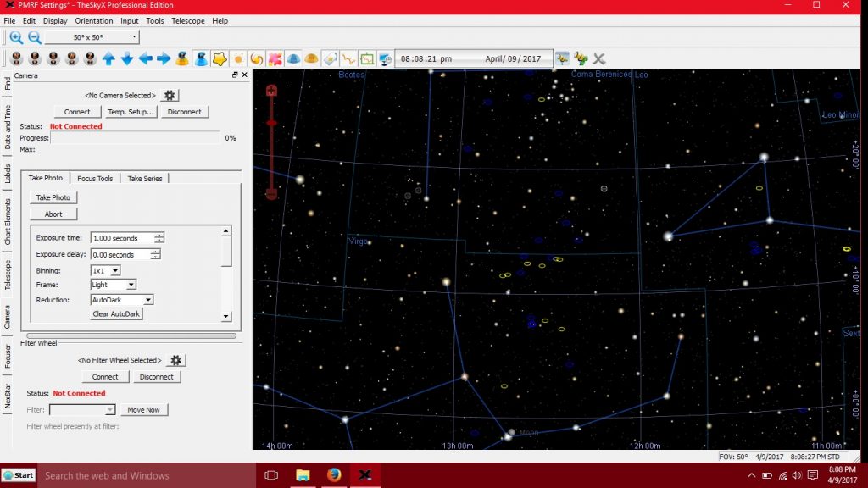
Task: Open camera setup gear beside No Camera Selected
Action: click(x=169, y=95)
